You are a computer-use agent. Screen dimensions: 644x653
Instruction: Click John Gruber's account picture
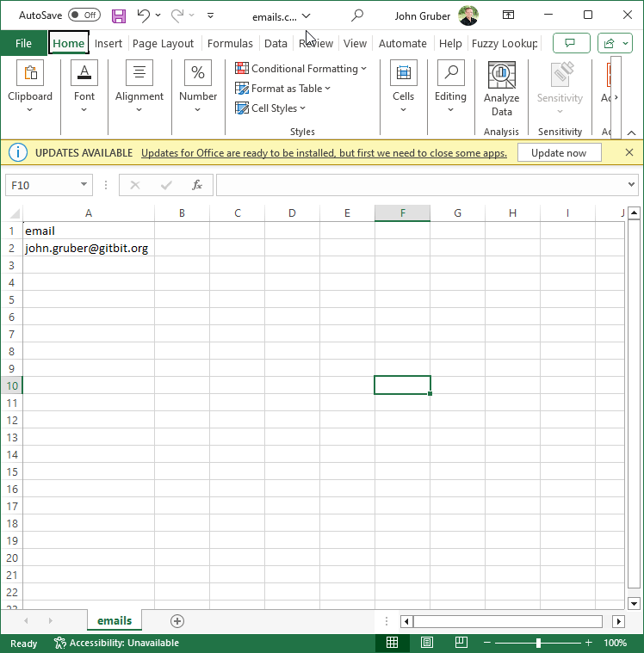468,15
